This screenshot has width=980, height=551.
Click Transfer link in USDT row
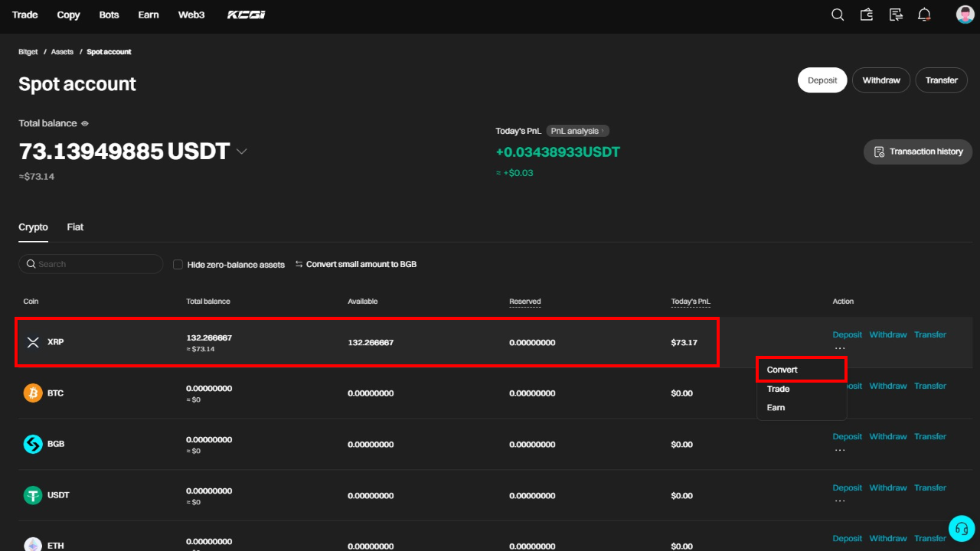click(x=930, y=487)
